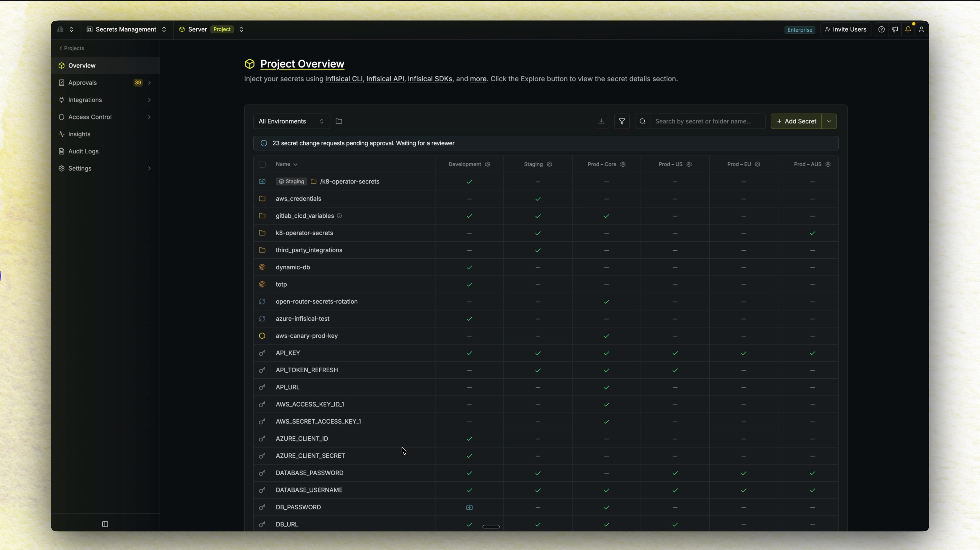980x550 pixels.
Task: Click the download secrets icon
Action: (x=601, y=121)
